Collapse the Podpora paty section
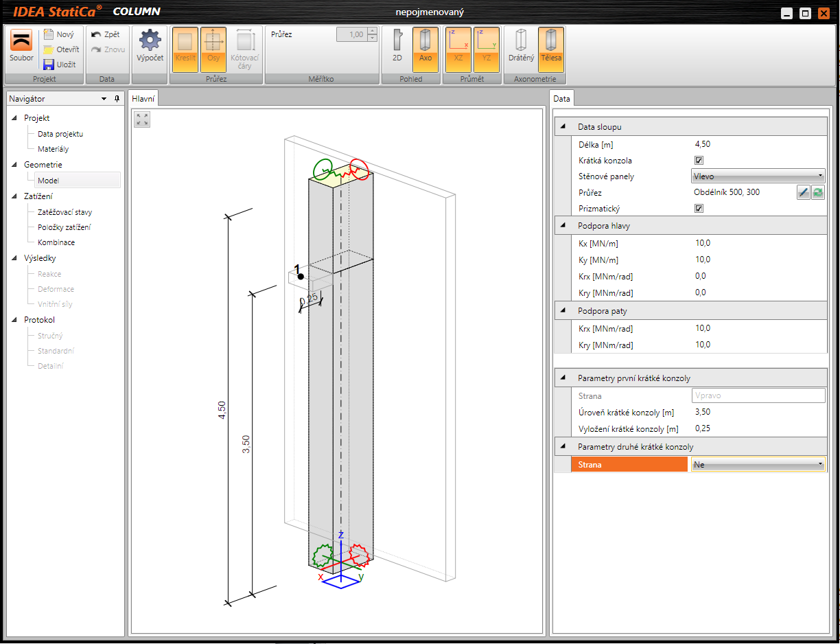This screenshot has width=840, height=644. click(563, 311)
